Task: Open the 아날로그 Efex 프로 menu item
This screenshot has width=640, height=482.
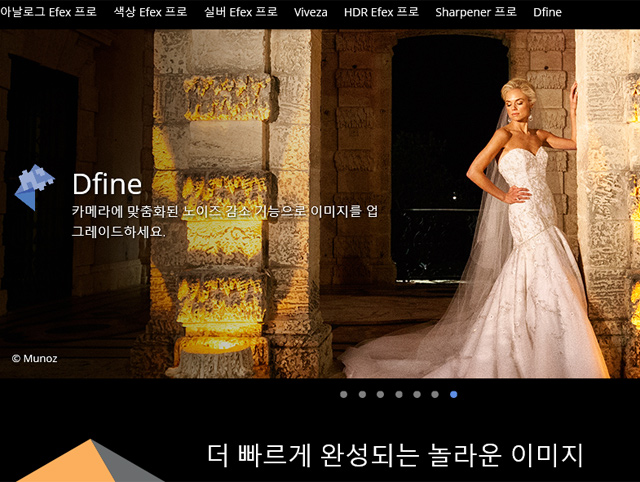Action: [48, 12]
